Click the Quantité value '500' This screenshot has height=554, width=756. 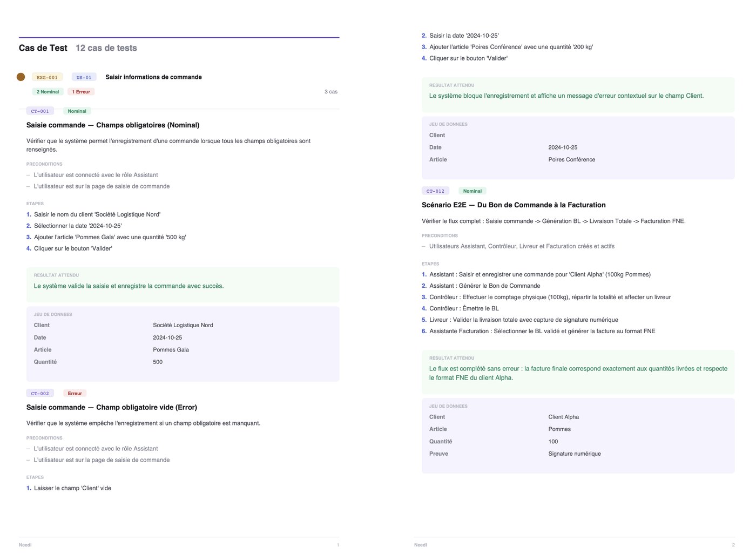[x=158, y=362]
